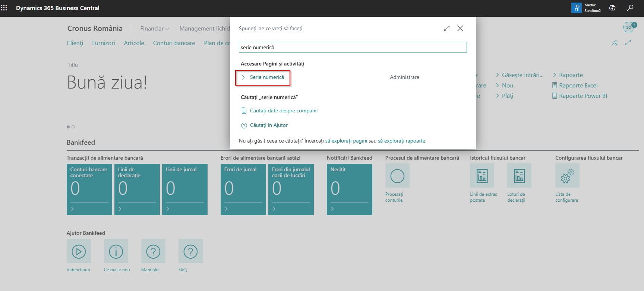Click the personalize pin icon
The width and height of the screenshot is (644, 291).
click(x=615, y=43)
